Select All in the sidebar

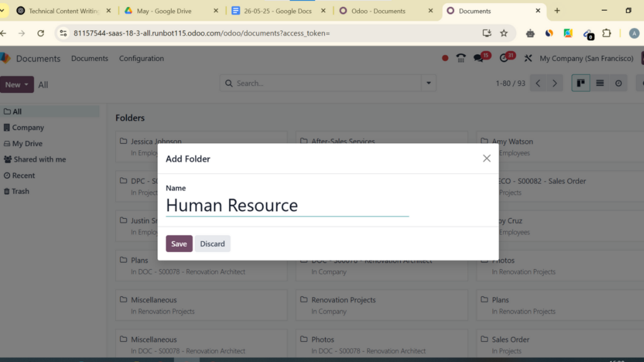[50, 111]
